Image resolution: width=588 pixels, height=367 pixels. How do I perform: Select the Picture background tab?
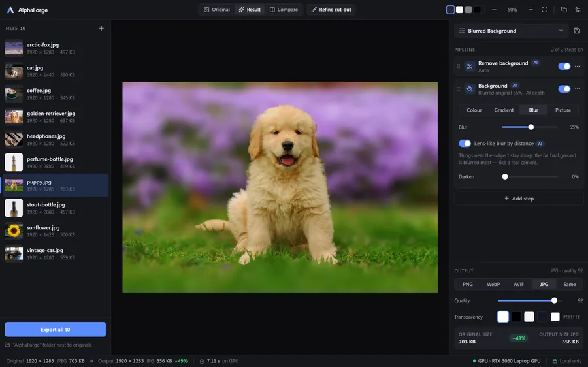coord(563,110)
